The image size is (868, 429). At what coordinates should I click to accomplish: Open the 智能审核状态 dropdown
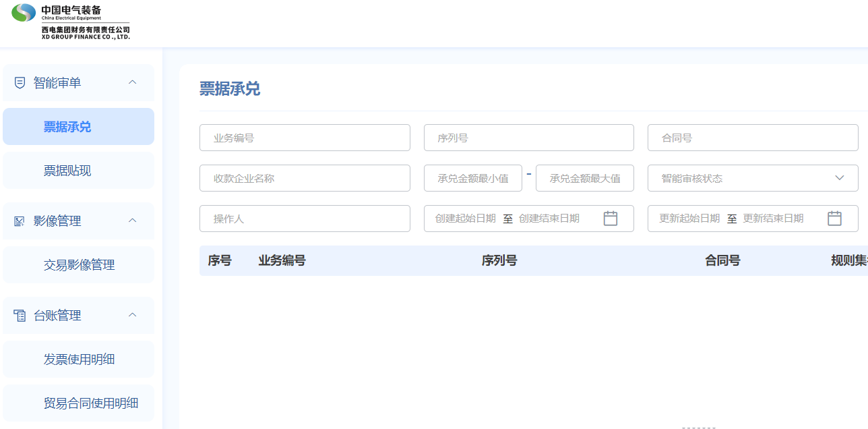[752, 178]
